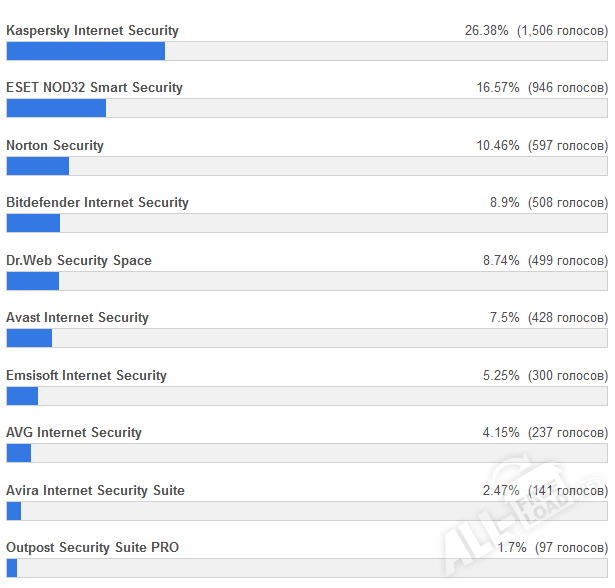Click the Emsisoft Internet Security label
This screenshot has height=588, width=615.
86,375
